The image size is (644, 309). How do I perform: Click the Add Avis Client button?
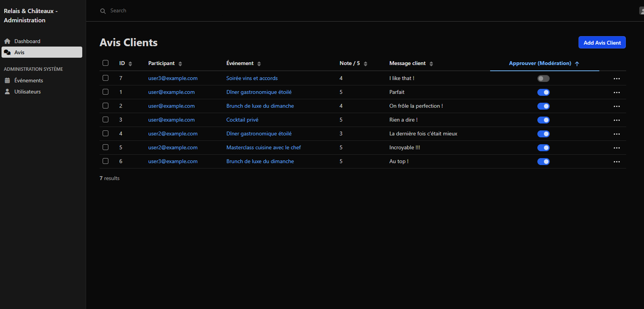pos(602,42)
